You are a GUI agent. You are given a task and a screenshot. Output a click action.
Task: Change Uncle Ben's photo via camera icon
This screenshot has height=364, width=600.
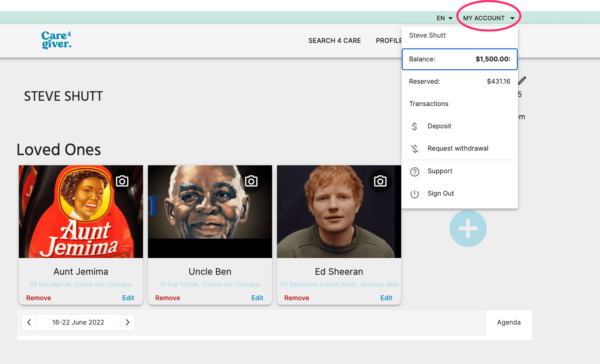tap(251, 181)
